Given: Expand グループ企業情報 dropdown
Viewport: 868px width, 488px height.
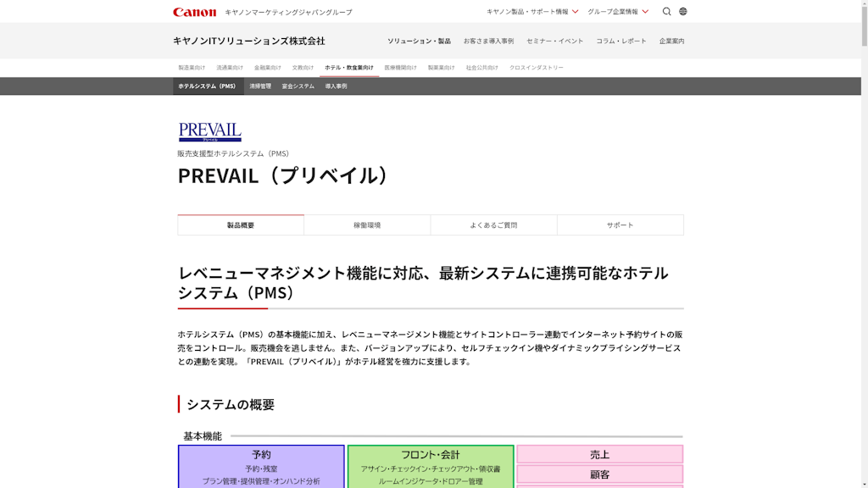Looking at the screenshot, I should (x=618, y=12).
